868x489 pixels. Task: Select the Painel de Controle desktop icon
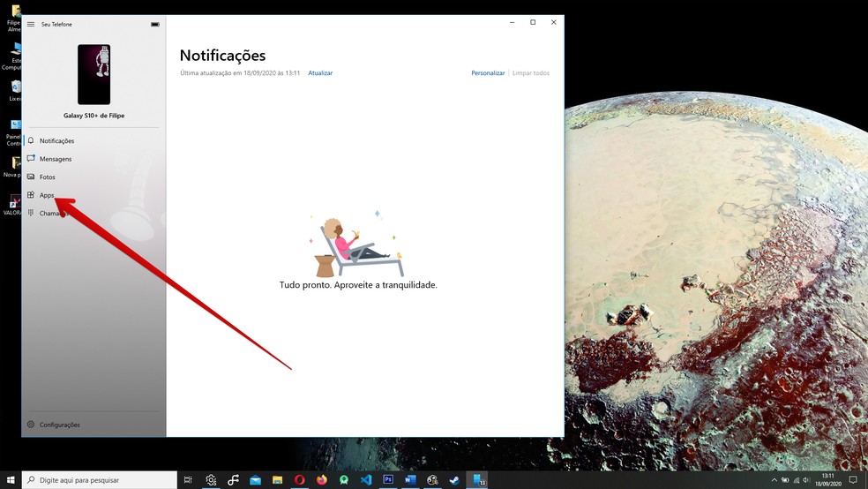13,132
